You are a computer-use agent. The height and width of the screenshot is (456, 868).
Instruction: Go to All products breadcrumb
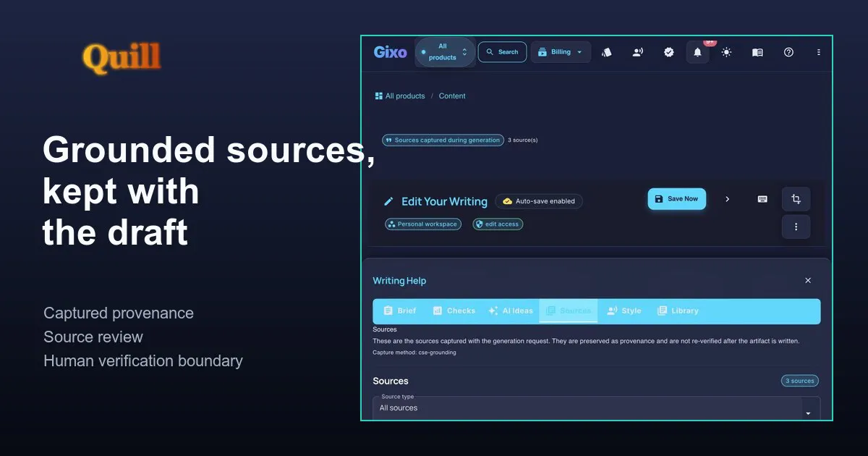click(399, 96)
